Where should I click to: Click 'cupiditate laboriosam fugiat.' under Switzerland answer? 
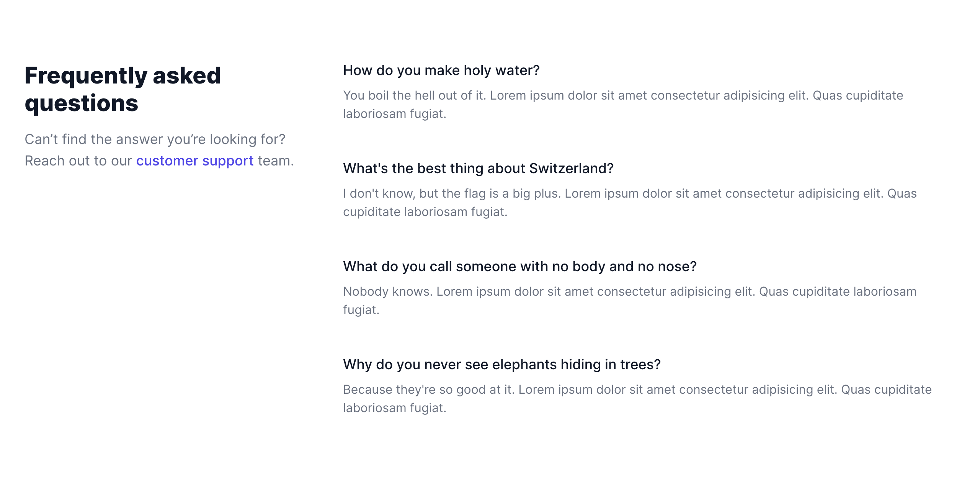click(x=425, y=212)
